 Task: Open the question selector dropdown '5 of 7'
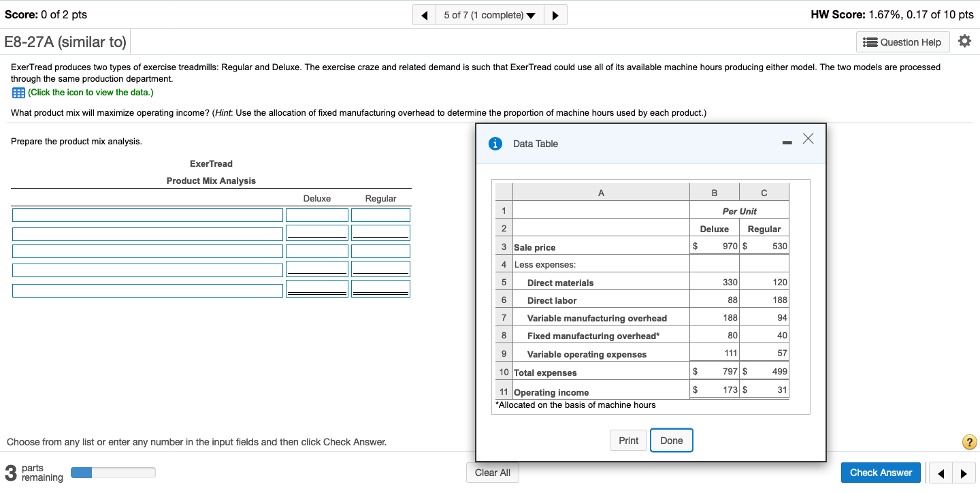[x=489, y=15]
